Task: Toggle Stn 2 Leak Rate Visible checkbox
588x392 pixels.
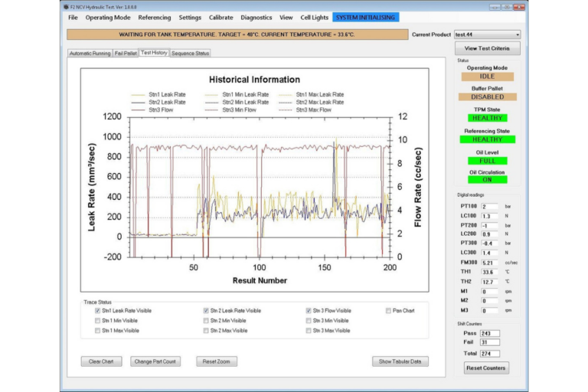Action: (206, 311)
